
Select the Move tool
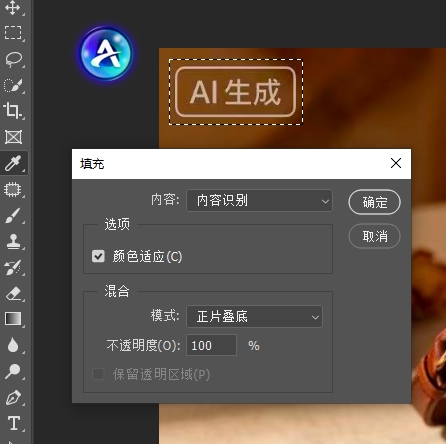13,7
